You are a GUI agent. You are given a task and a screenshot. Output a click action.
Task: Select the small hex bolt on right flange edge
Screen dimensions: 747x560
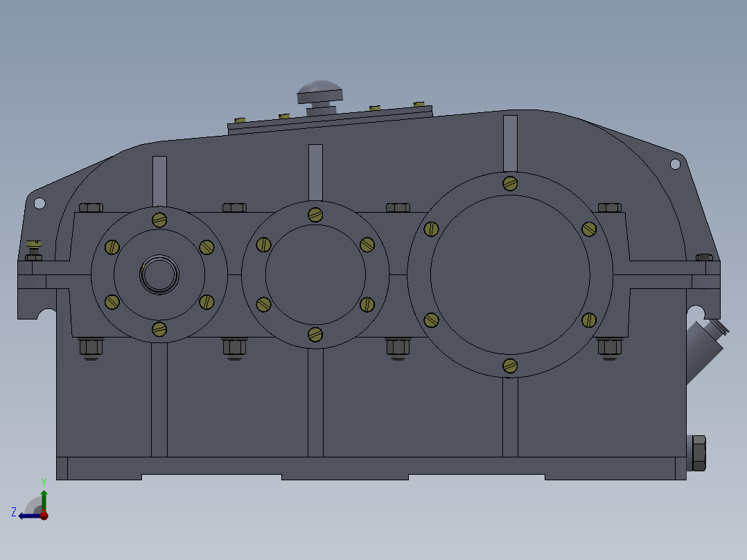pos(704,257)
